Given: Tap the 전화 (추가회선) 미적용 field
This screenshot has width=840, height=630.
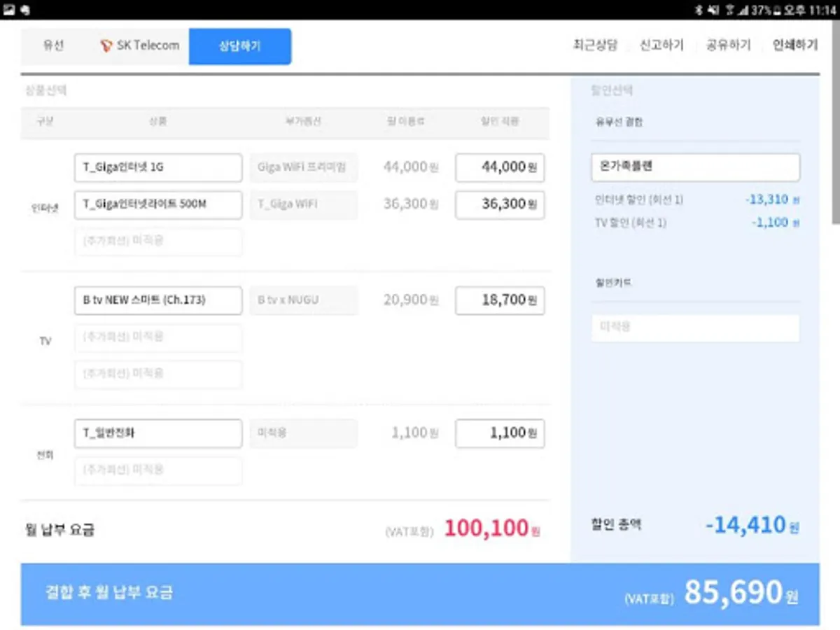Looking at the screenshot, I should [158, 470].
